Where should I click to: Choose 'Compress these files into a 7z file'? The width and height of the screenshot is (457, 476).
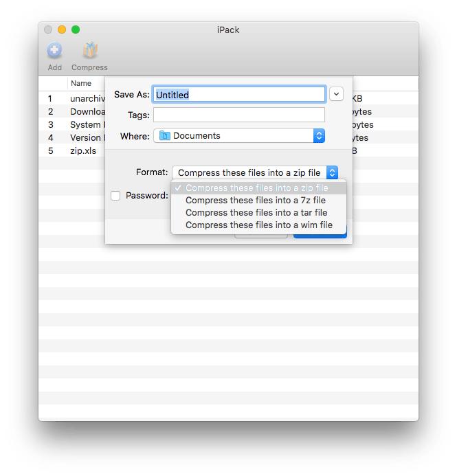tap(258, 201)
